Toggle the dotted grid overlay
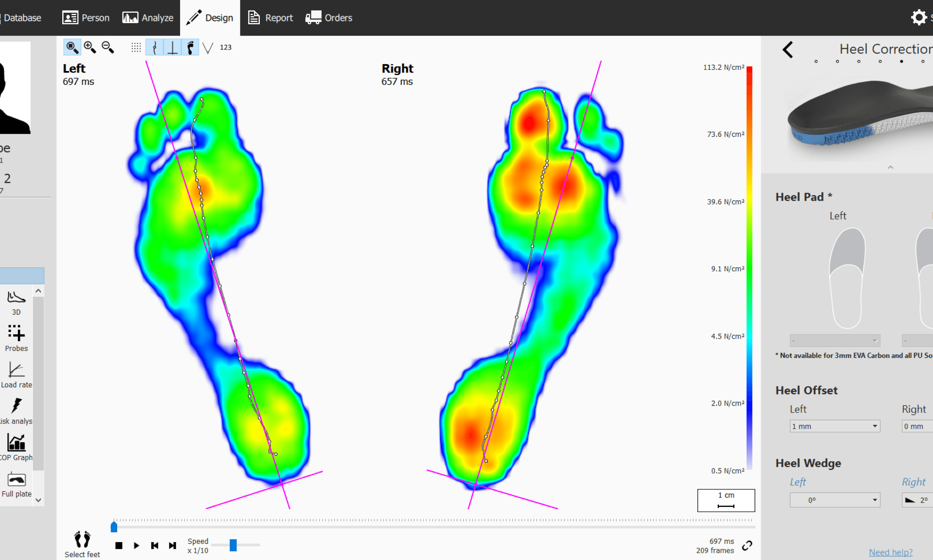This screenshot has height=560, width=933. [136, 48]
